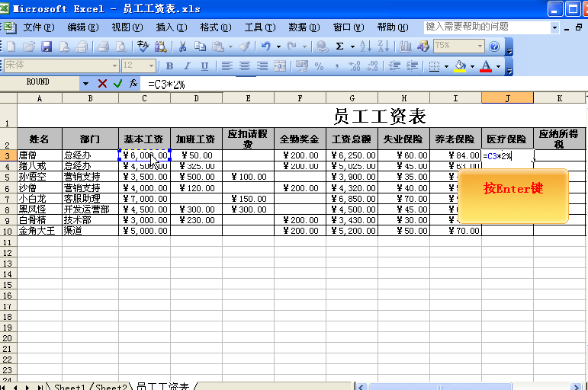Open the font size 12 dropdown
Image resolution: width=588 pixels, height=390 pixels.
151,66
